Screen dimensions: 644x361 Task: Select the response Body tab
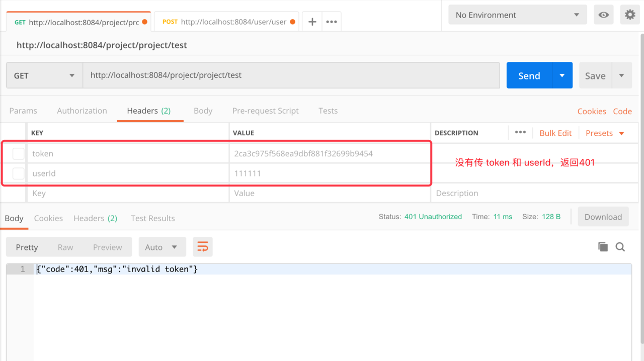pos(14,218)
